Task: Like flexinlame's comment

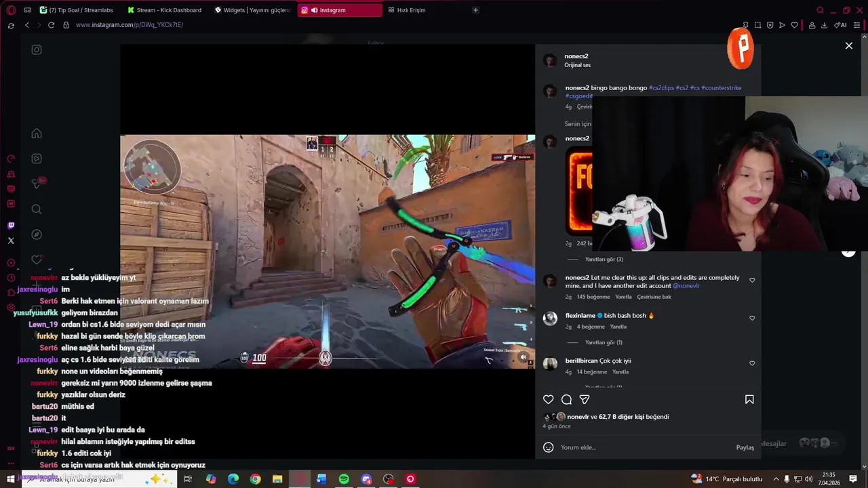Action: pos(752,318)
